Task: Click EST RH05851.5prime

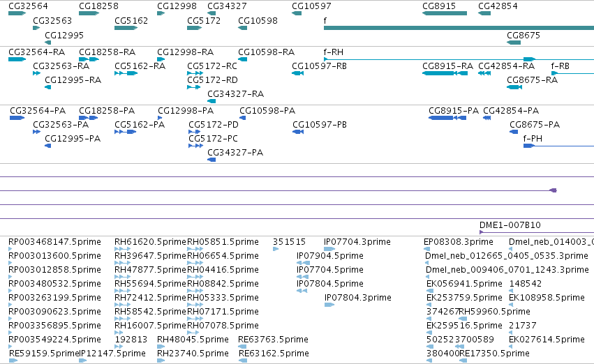Action: (x=223, y=242)
